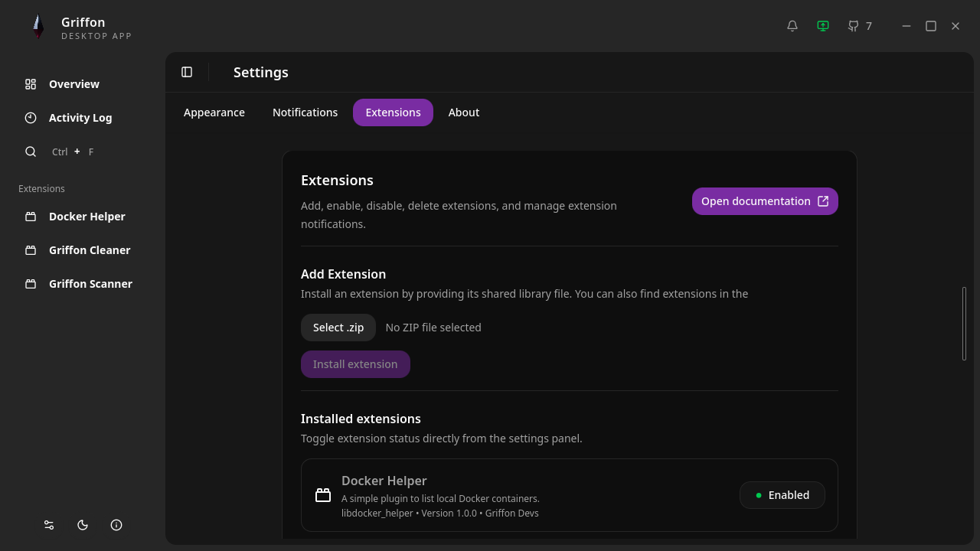
Task: Click external link icon on Open documentation
Action: 823,201
